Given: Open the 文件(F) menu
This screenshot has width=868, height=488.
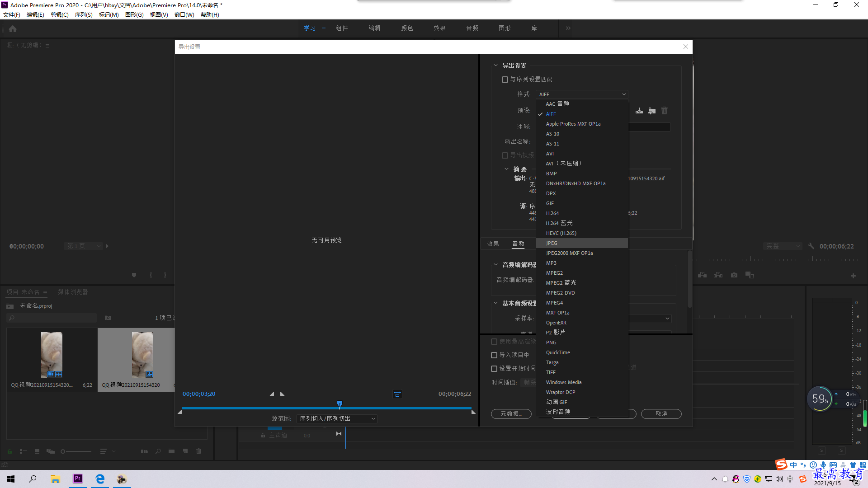Looking at the screenshot, I should pos(12,15).
